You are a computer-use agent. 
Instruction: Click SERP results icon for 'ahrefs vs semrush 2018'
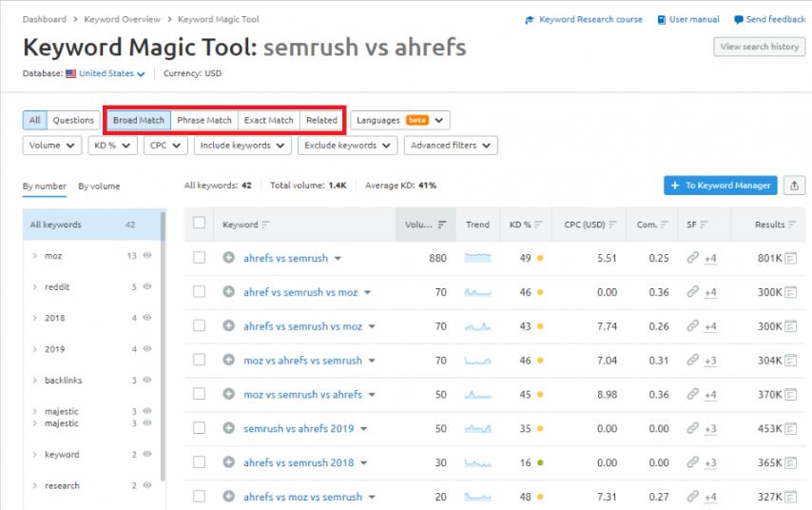790,463
